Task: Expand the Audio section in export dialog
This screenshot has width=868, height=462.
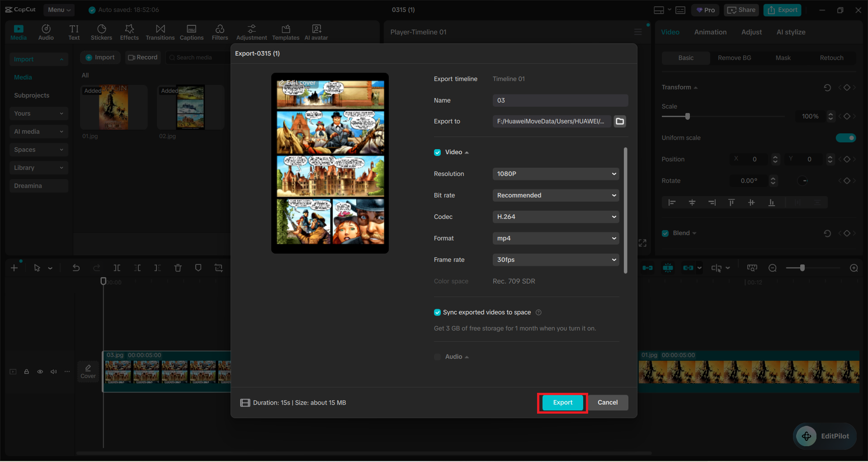Action: click(466, 356)
